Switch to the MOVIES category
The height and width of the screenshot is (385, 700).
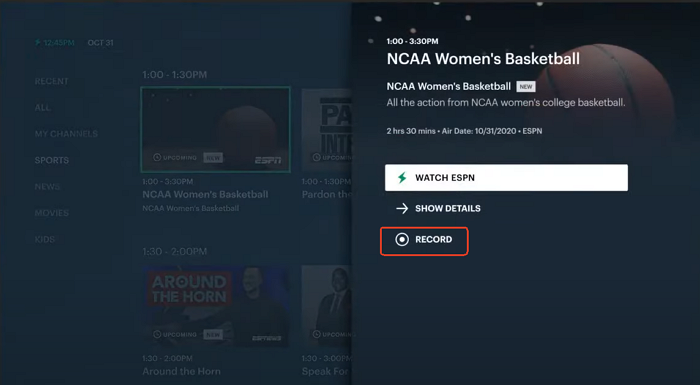pos(52,213)
